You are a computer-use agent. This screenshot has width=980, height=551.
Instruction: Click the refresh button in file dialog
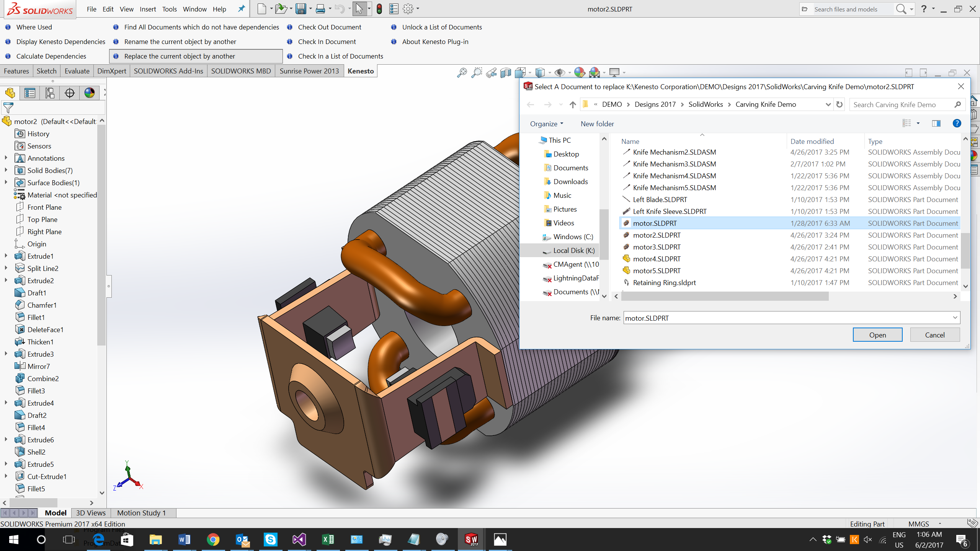(x=840, y=104)
